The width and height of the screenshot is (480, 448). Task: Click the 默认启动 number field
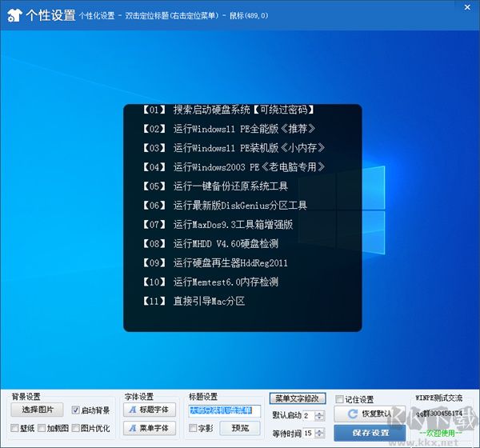pyautogui.click(x=309, y=415)
